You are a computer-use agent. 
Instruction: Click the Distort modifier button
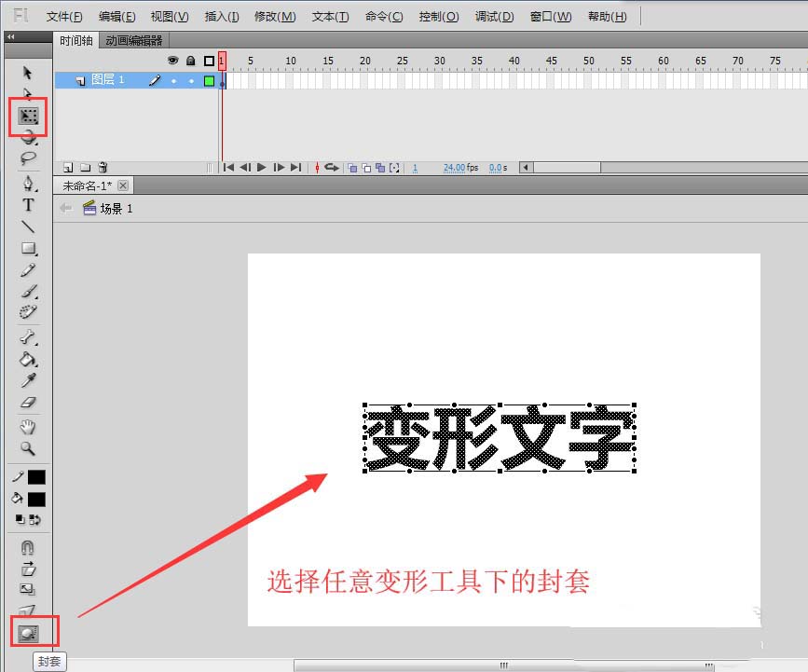click(x=28, y=610)
